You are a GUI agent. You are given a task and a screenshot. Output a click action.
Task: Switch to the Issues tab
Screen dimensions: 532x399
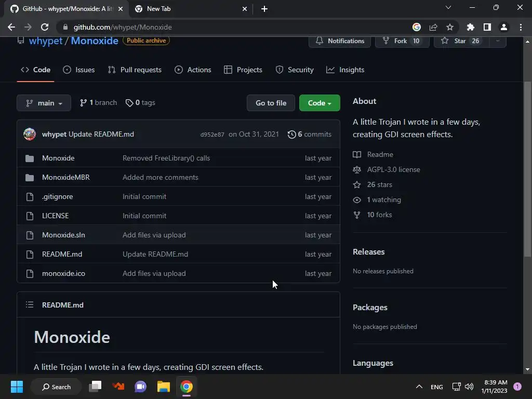coord(79,70)
